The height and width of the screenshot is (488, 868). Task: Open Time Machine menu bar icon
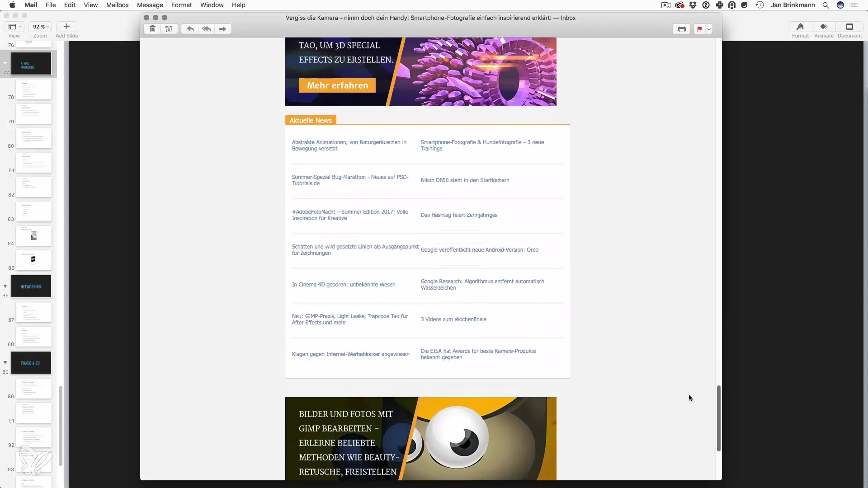(x=760, y=5)
